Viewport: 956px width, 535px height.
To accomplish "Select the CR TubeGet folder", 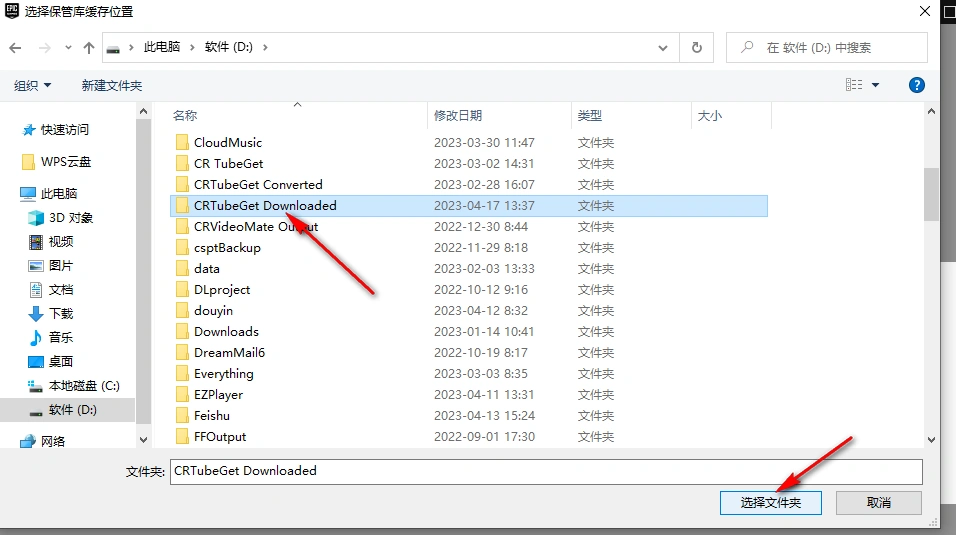I will pyautogui.click(x=228, y=163).
